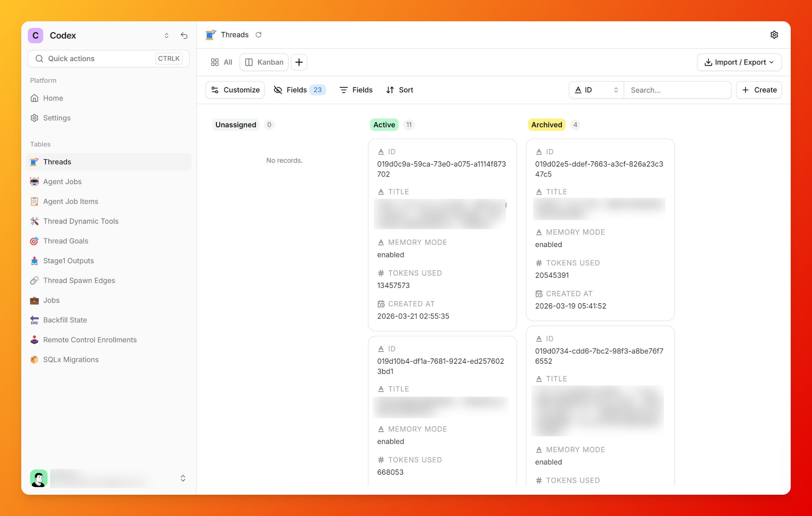
Task: Click the Thread Spawn Edges link icon
Action: [x=35, y=281]
